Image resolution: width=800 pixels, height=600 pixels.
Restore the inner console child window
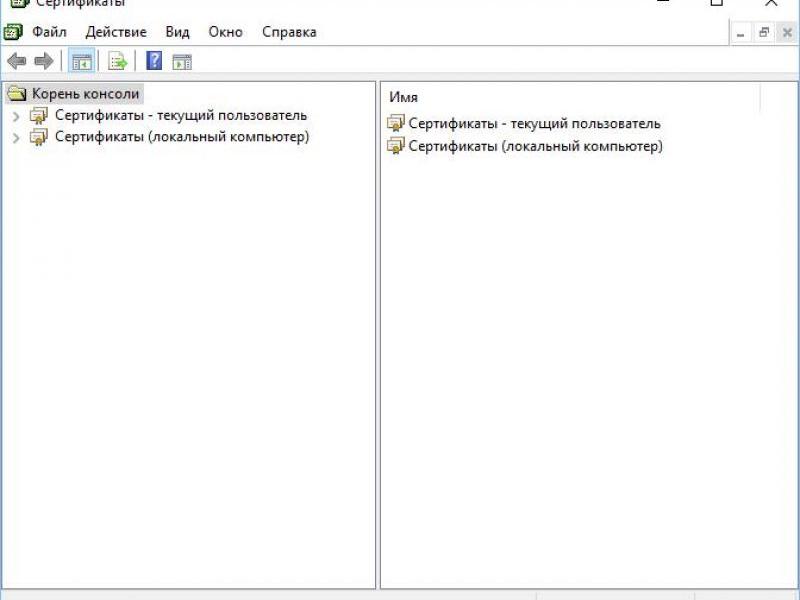764,33
